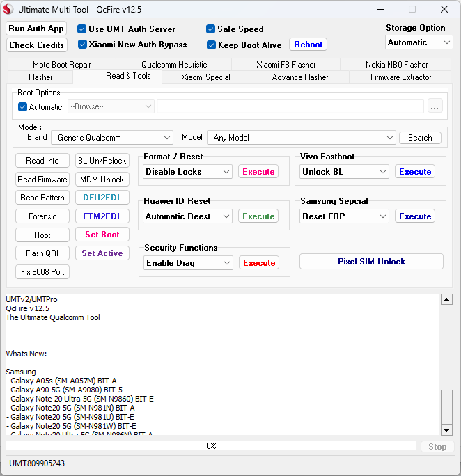Click the log scrollbar up arrow

pyautogui.click(x=447, y=300)
